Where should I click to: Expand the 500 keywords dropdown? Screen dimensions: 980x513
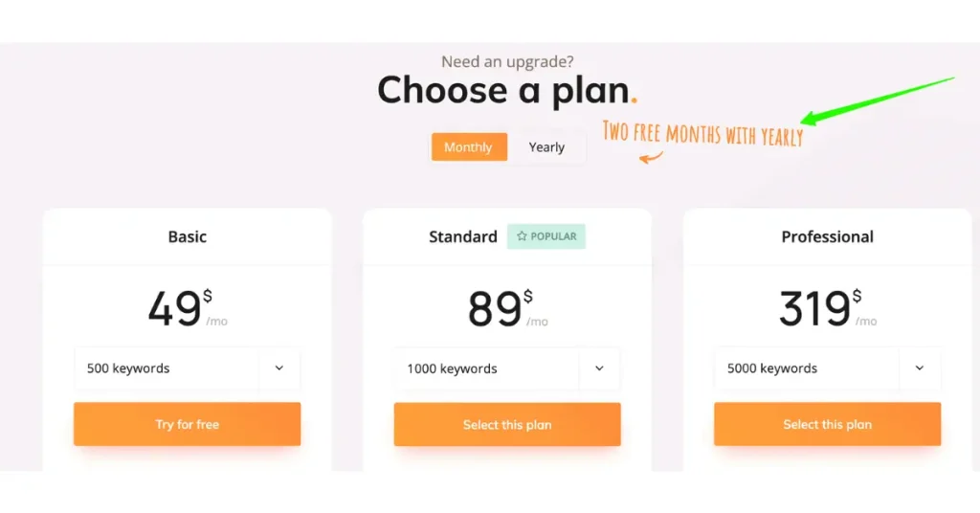point(278,368)
